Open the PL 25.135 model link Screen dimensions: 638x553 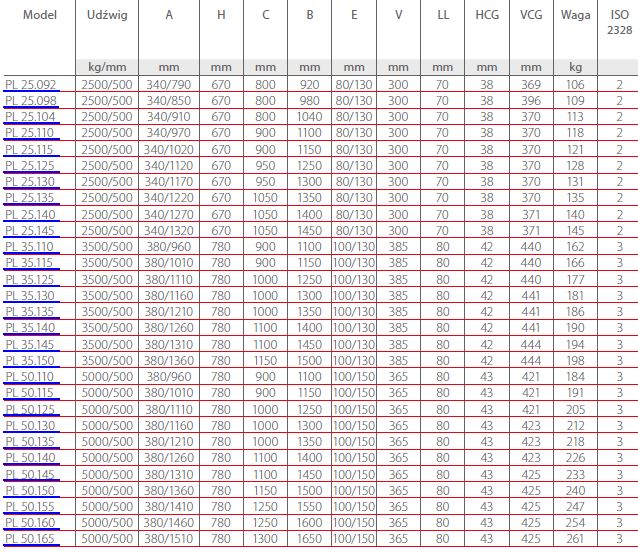click(30, 198)
